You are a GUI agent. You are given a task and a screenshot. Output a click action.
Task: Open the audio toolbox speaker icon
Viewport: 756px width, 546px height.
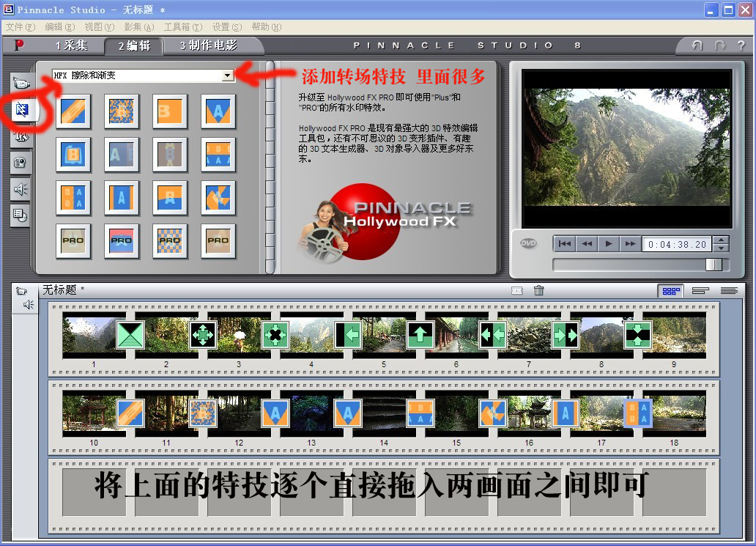[x=29, y=304]
